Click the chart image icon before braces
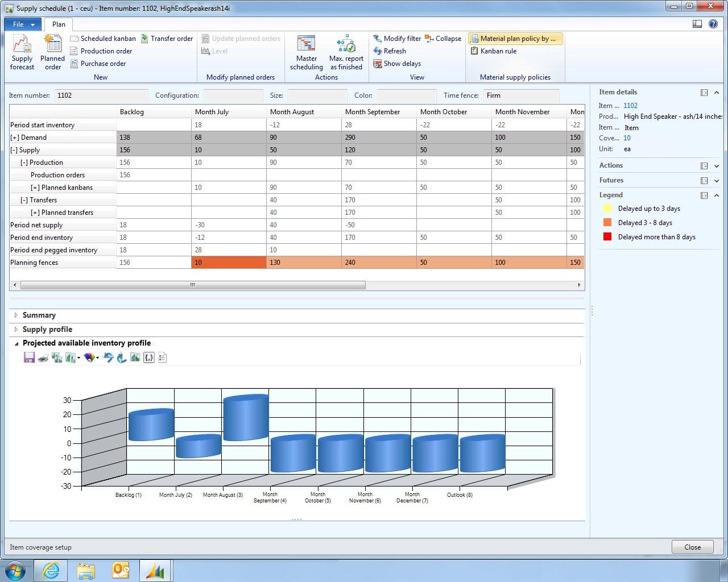 coord(135,357)
